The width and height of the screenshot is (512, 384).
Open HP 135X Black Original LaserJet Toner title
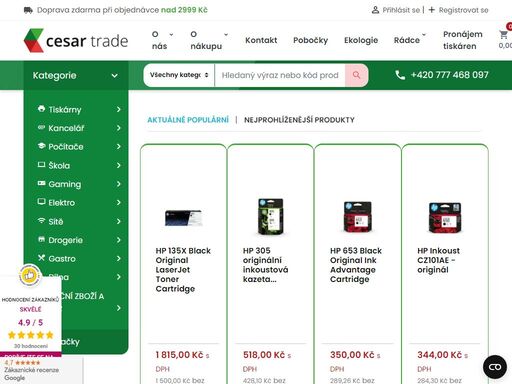[183, 270]
